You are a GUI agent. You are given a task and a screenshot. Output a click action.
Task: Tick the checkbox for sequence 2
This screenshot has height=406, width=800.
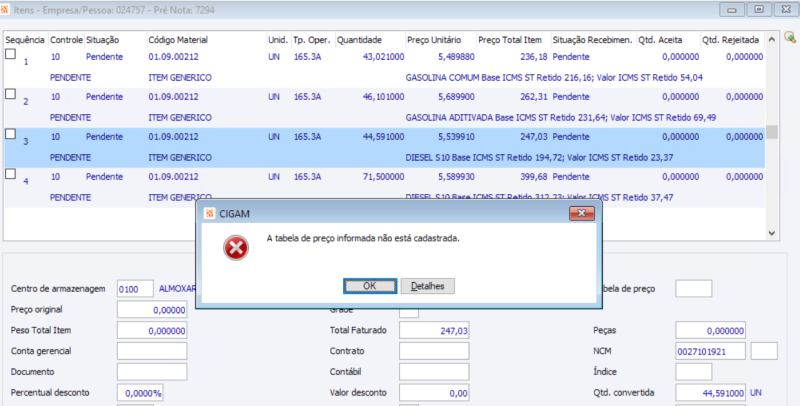[x=10, y=94]
